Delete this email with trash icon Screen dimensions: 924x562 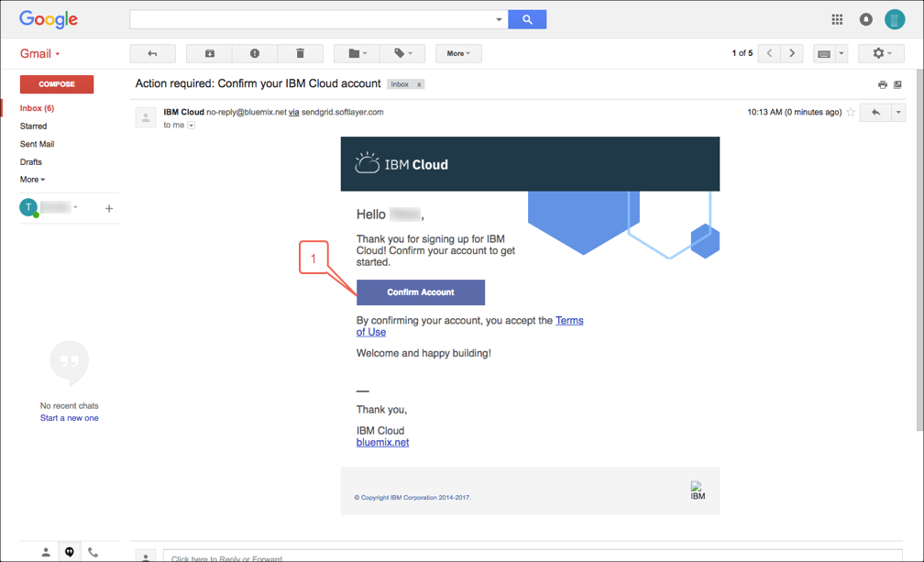(x=300, y=53)
